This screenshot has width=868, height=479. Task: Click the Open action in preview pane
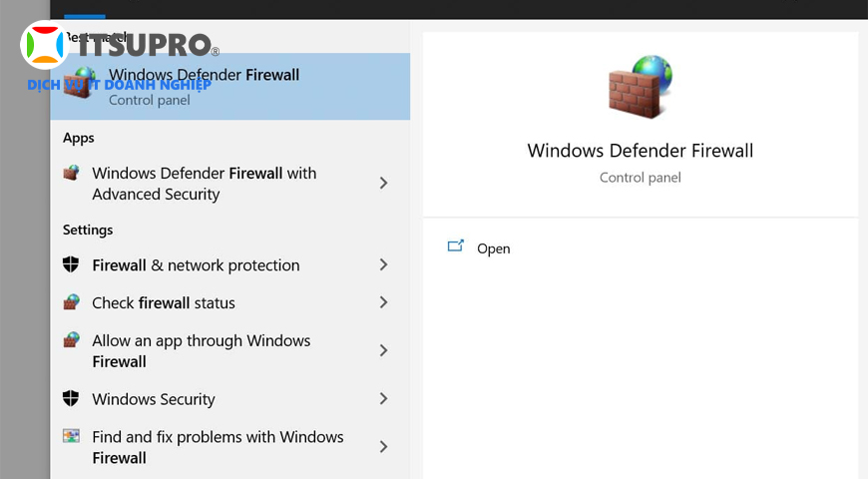493,248
